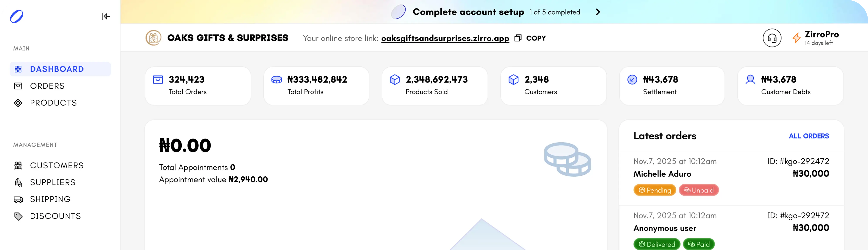
Task: Select the Suppliers icon in the sidebar
Action: pyautogui.click(x=19, y=182)
